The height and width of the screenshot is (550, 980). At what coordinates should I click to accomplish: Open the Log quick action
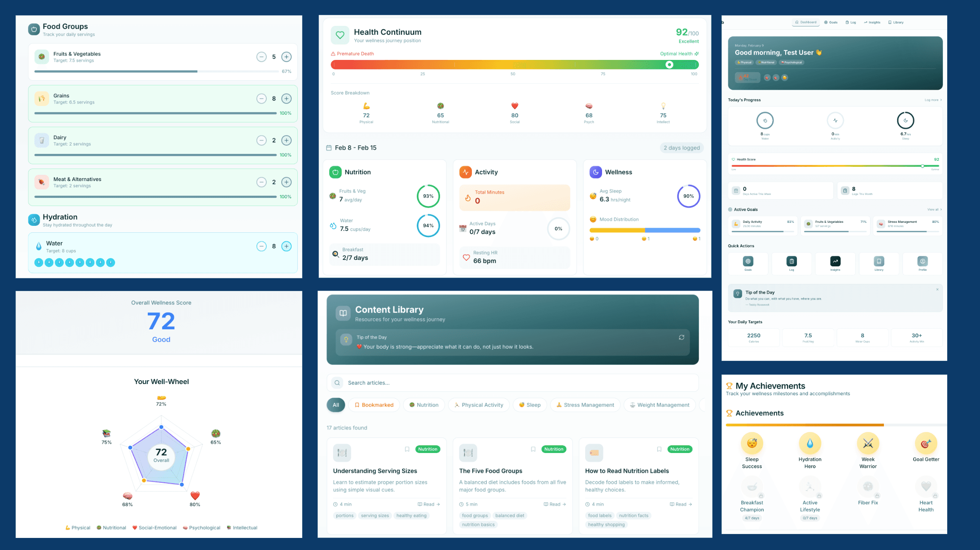(792, 263)
